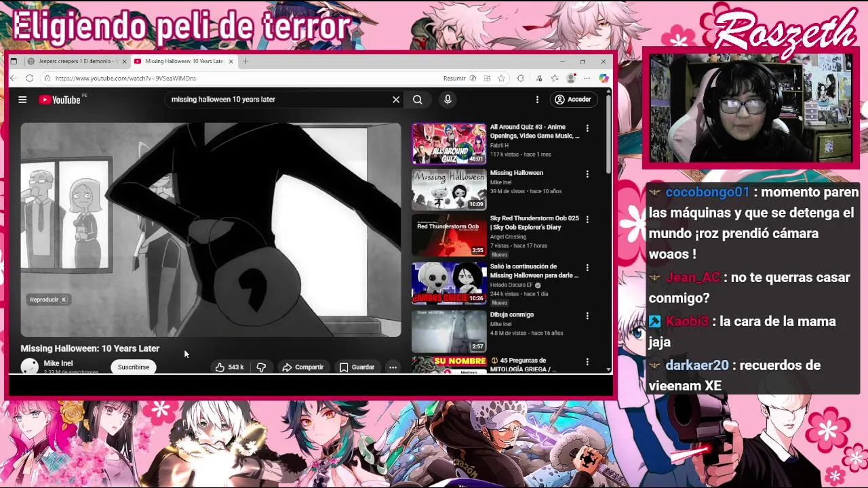Click the Compartir share button
Viewport: 868px width, 488px height.
(302, 367)
